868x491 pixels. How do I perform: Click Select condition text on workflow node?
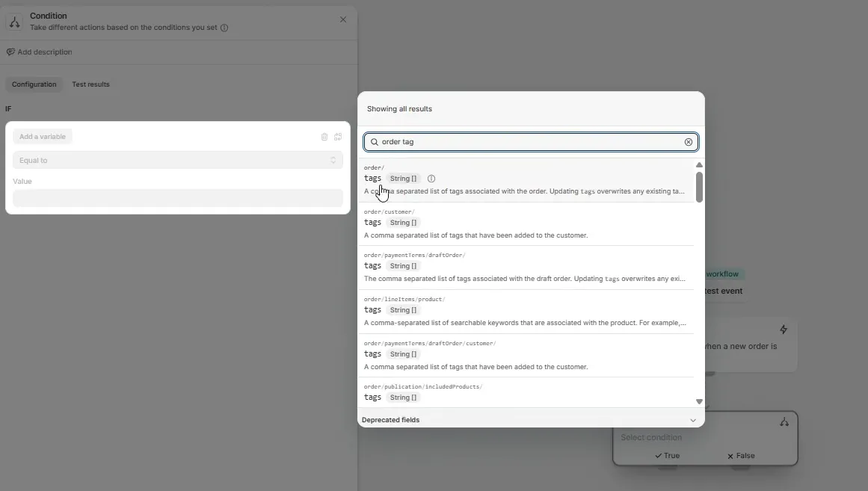651,437
